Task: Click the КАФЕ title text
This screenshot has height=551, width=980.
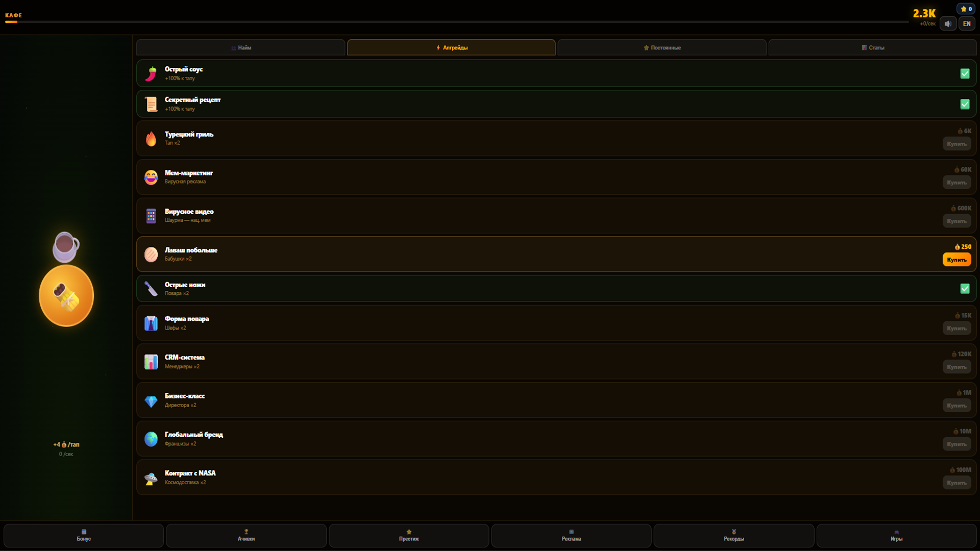Action: [x=13, y=15]
